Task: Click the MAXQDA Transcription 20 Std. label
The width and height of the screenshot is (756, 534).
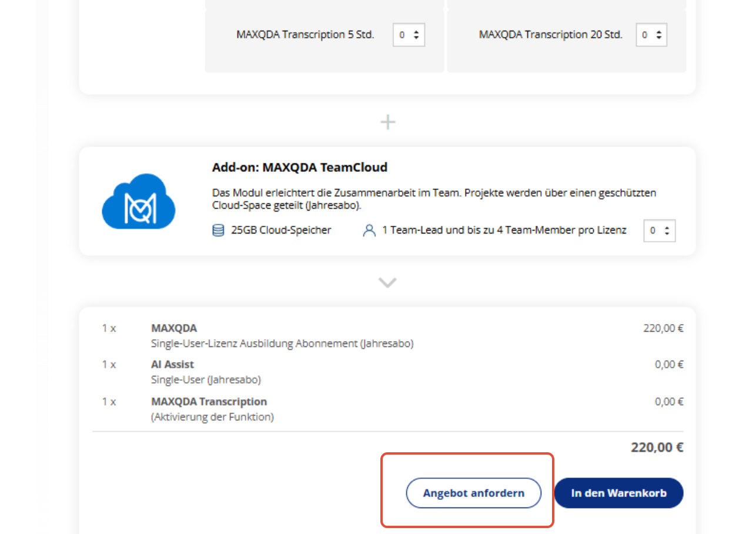Action: click(550, 35)
